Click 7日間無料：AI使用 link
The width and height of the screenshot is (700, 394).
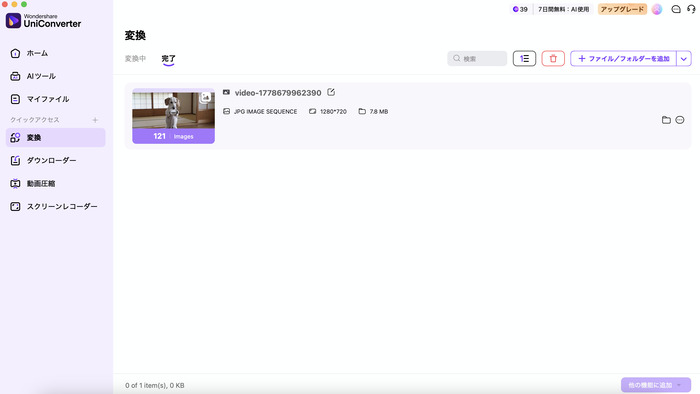(563, 9)
